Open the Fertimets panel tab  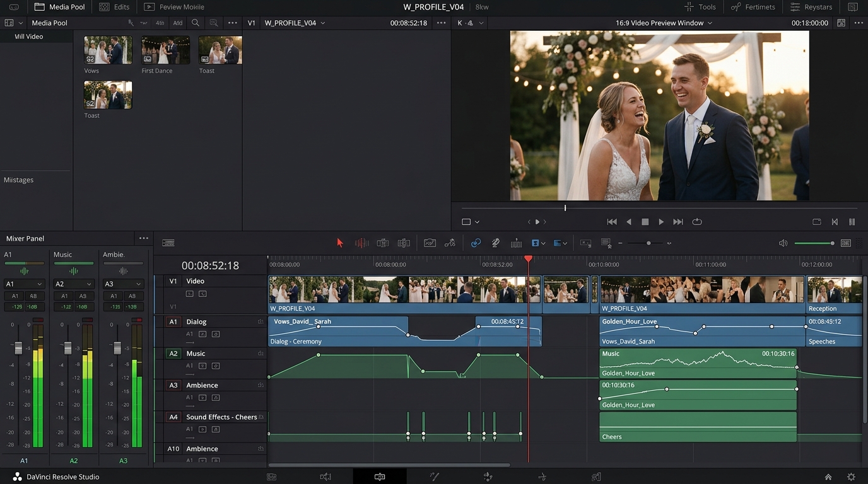(x=753, y=7)
